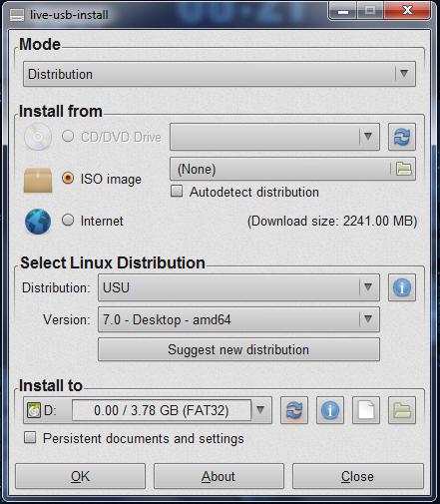Screen dimensions: 440x504
Task: Click the OK button
Action: 80,476
